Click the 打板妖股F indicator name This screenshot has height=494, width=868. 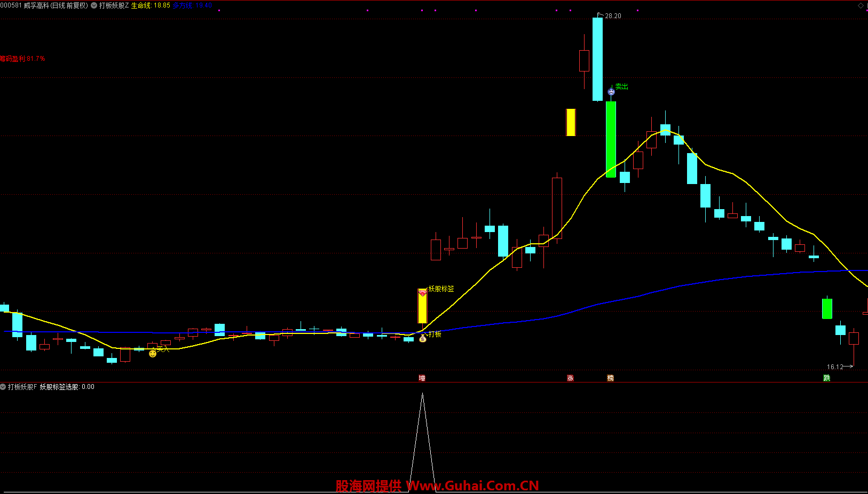pyautogui.click(x=22, y=387)
